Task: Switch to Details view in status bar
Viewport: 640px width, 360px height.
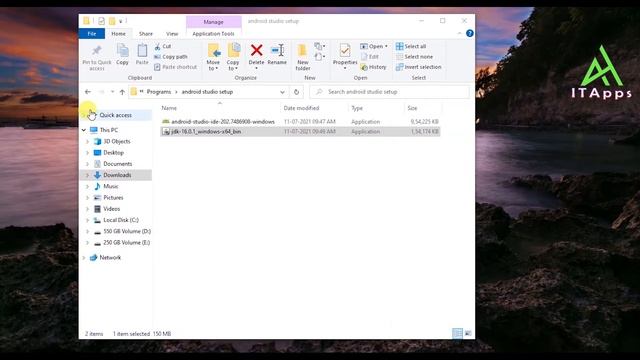Action: coord(458,333)
